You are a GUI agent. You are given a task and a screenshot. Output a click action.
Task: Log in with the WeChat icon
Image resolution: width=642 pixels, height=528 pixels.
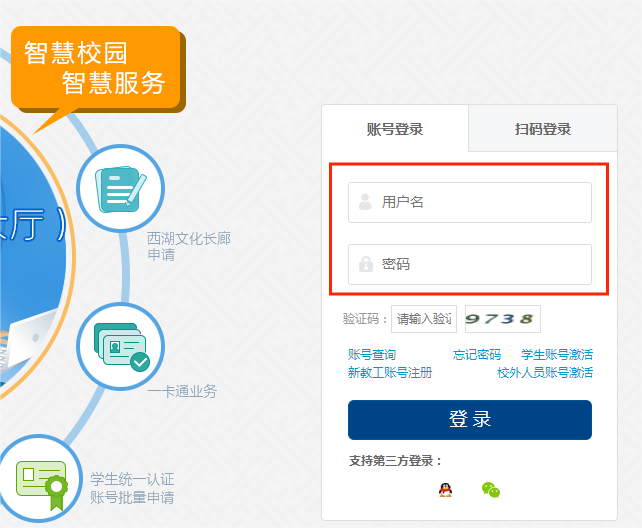(x=491, y=490)
